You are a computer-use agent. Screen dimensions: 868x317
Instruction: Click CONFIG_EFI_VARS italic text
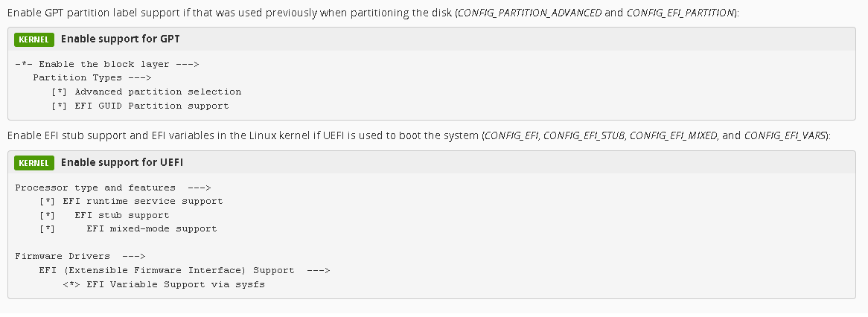[x=785, y=135]
